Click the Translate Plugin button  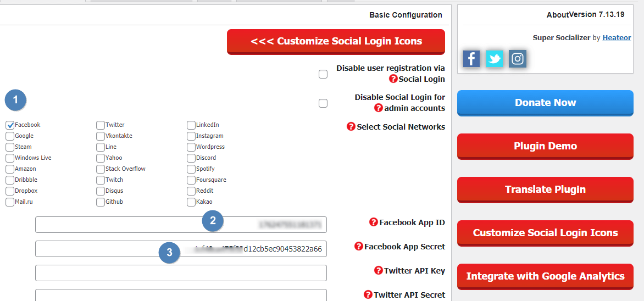(x=546, y=189)
